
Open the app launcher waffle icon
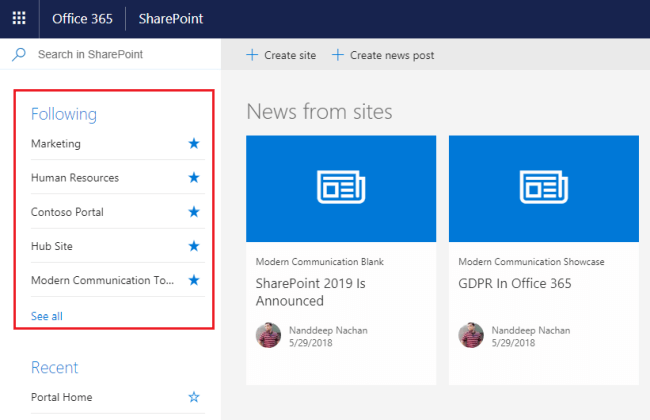[19, 18]
